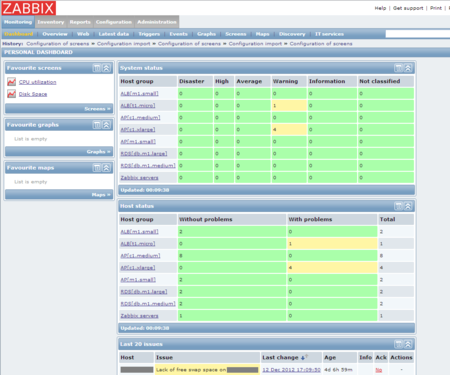Viewport: 450px width, 375px height.
Task: Open the CPU utilization screen link
Action: pyautogui.click(x=37, y=82)
